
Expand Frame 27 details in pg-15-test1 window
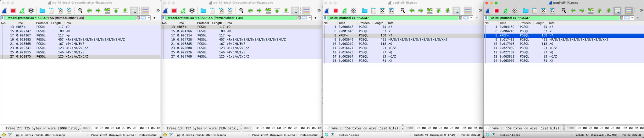coord(3,128)
